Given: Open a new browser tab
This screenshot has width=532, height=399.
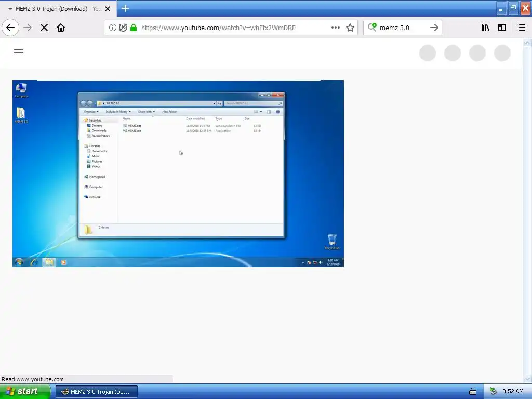Looking at the screenshot, I should [x=125, y=8].
